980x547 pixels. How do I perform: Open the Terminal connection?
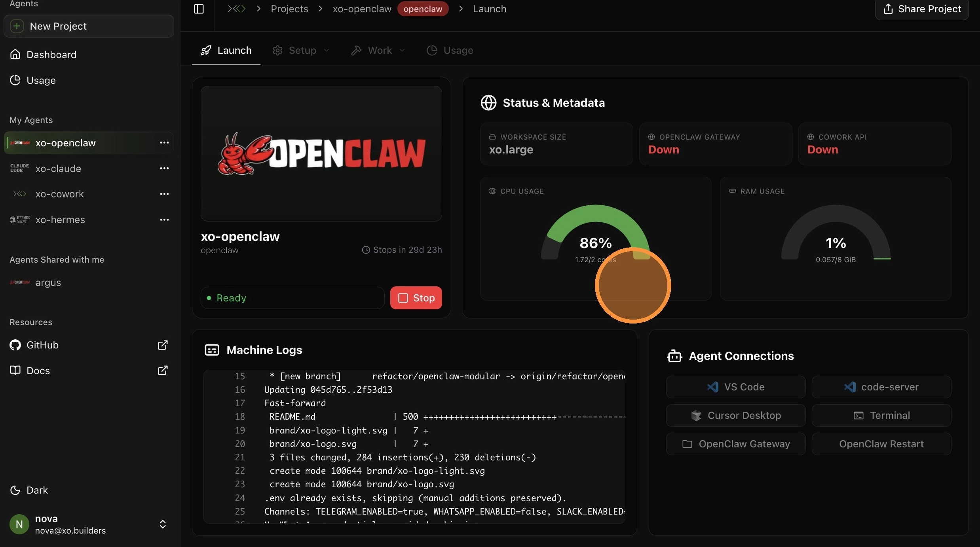pyautogui.click(x=881, y=415)
